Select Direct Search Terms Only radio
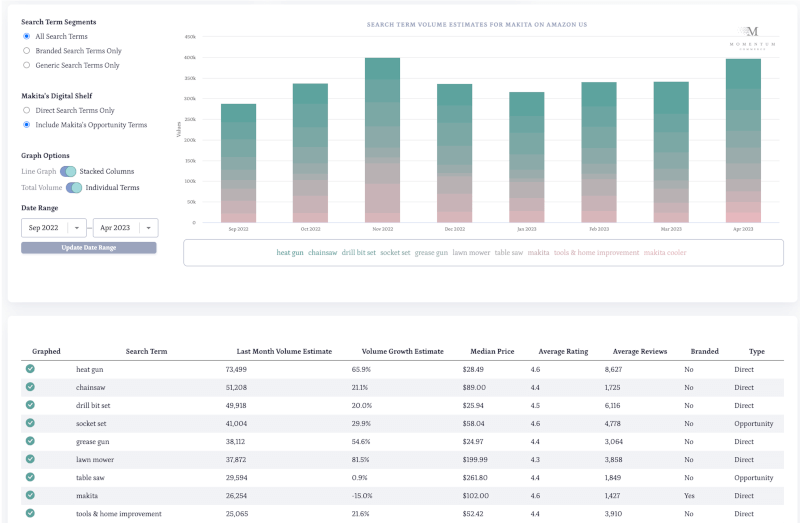This screenshot has height=523, width=800. point(26,111)
